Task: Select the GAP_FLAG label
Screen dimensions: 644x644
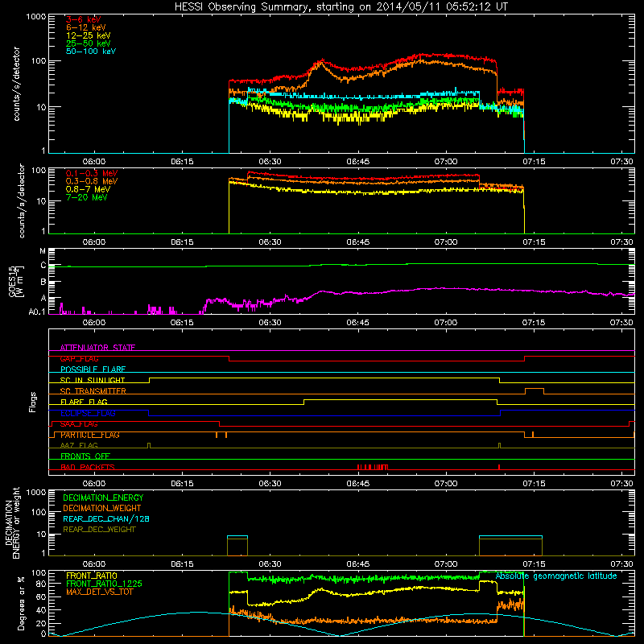Action: 79,358
